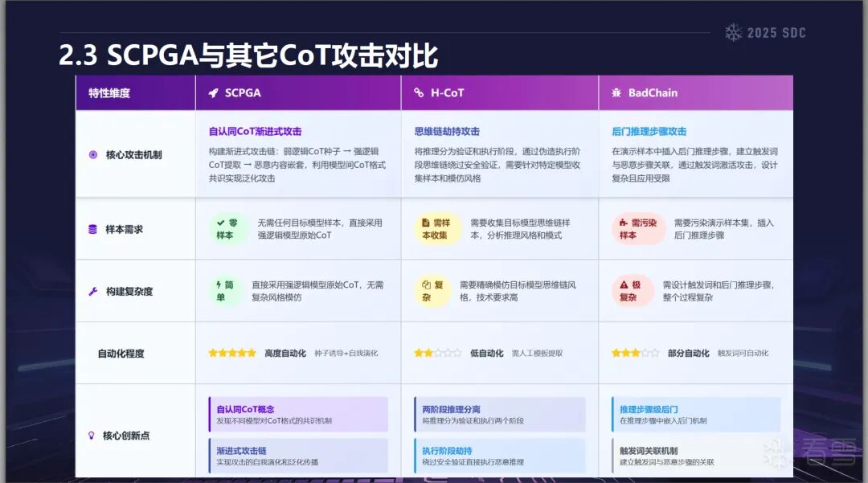The image size is (868, 483).
Task: Click the 高度自动化 label
Action: tap(285, 353)
